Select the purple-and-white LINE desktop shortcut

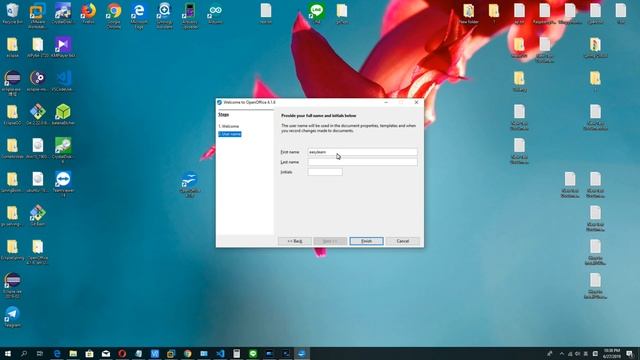(317, 13)
